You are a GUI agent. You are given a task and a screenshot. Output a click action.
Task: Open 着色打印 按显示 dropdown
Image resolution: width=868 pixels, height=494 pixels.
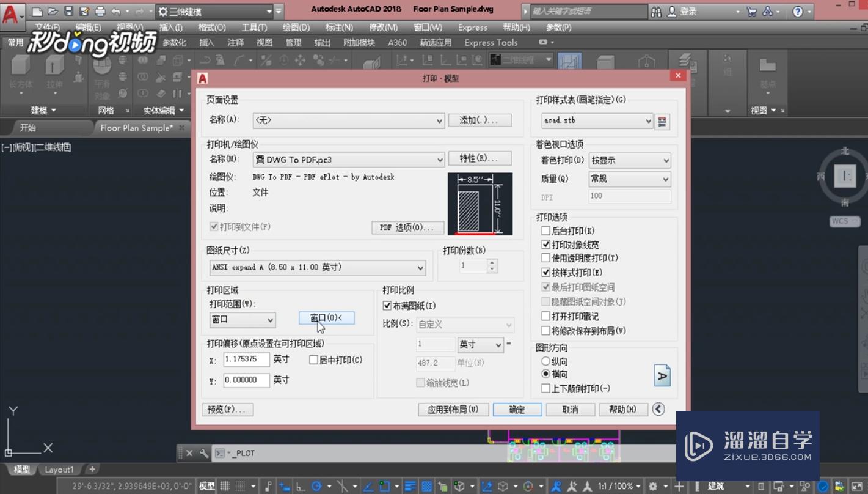pyautogui.click(x=630, y=160)
